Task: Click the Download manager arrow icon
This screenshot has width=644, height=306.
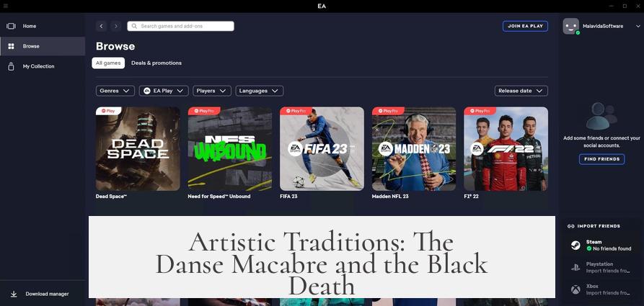Action: click(14, 294)
